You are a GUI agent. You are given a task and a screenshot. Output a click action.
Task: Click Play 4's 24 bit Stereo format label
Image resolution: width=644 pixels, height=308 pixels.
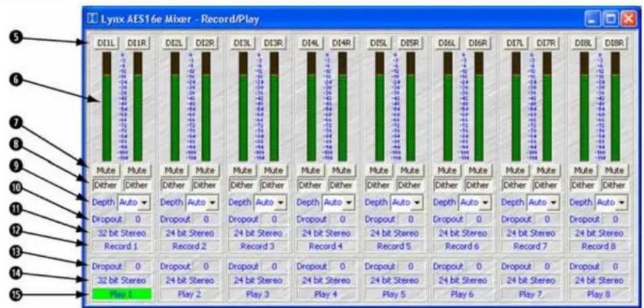coord(327,281)
